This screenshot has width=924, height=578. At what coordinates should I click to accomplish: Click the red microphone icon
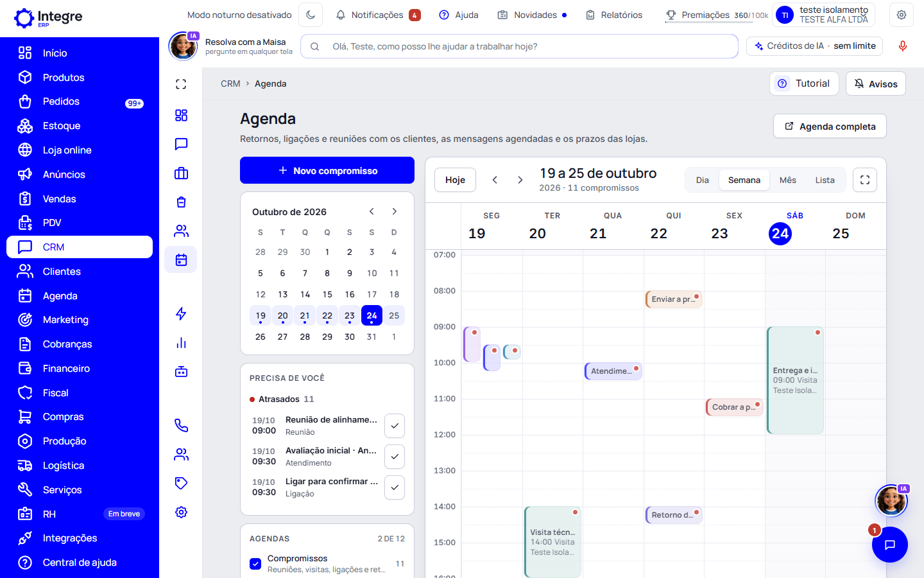(x=903, y=46)
